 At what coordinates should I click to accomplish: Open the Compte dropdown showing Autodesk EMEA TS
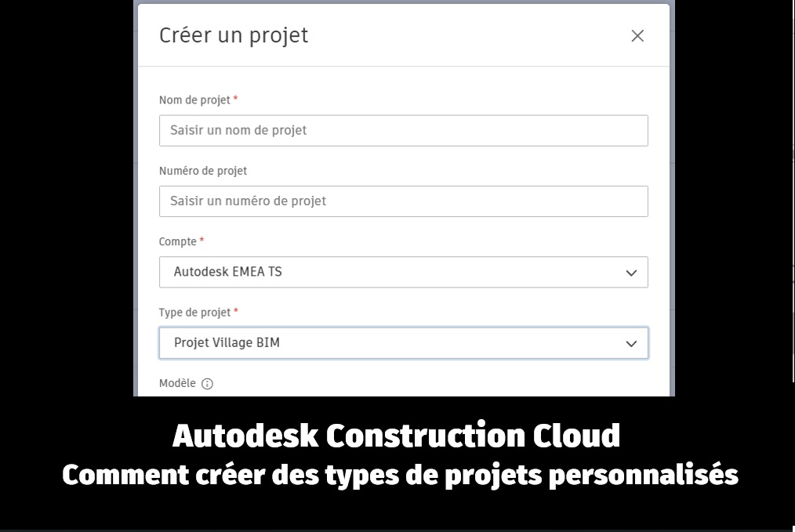click(404, 272)
